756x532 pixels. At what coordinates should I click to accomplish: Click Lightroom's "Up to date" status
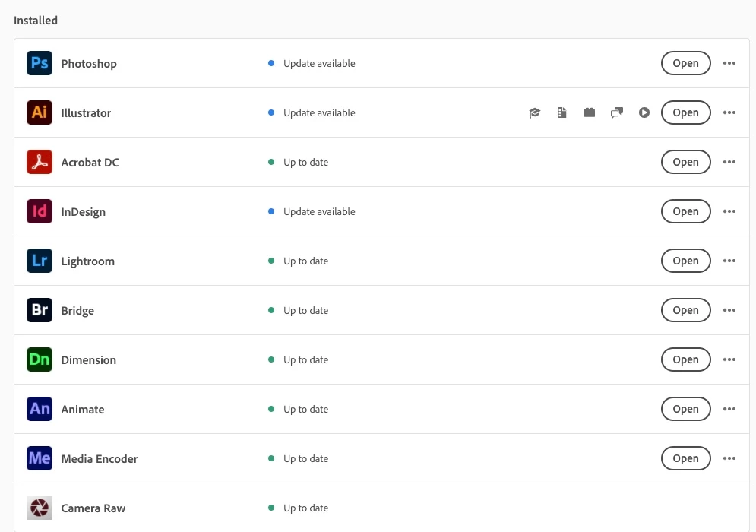pos(305,261)
